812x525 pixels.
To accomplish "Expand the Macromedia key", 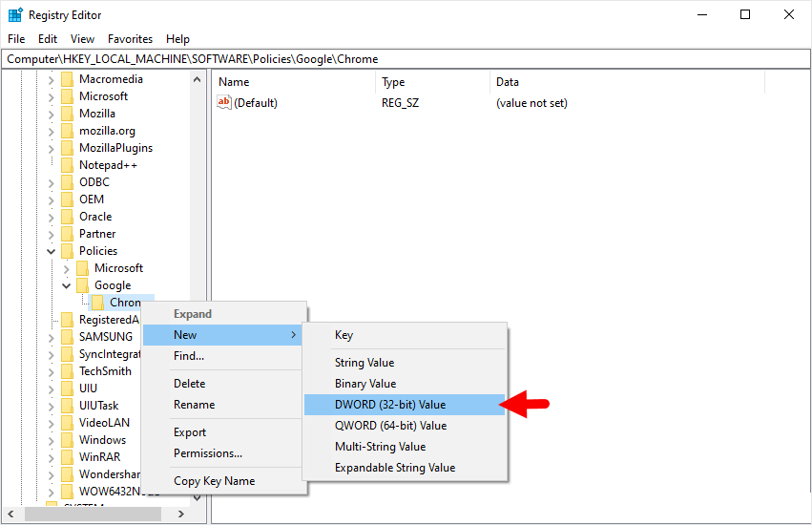I will (51, 80).
